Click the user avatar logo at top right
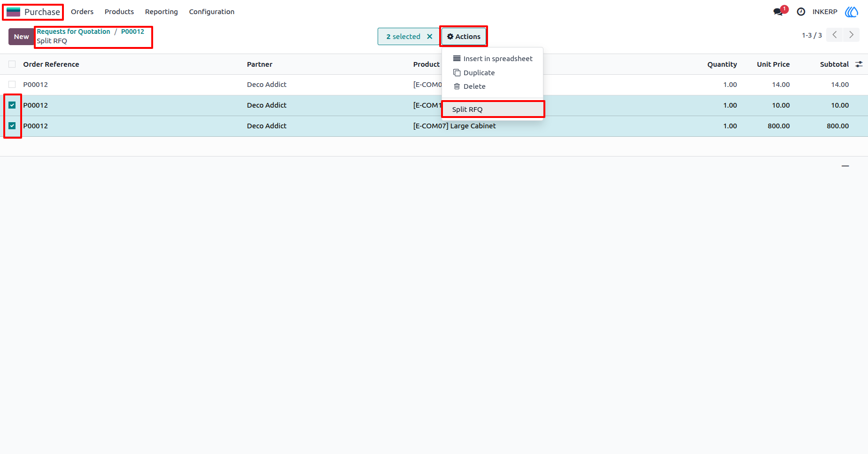The height and width of the screenshot is (454, 868). 852,12
